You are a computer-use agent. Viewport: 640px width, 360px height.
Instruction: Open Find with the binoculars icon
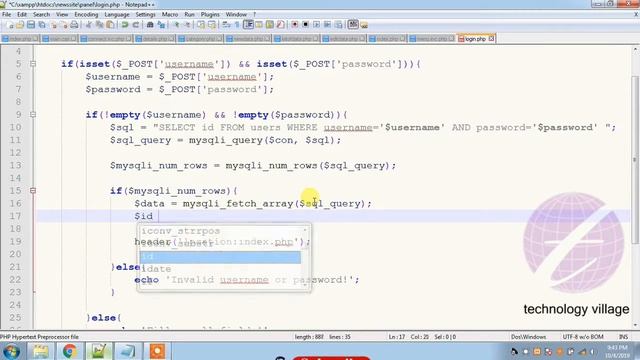(x=150, y=25)
